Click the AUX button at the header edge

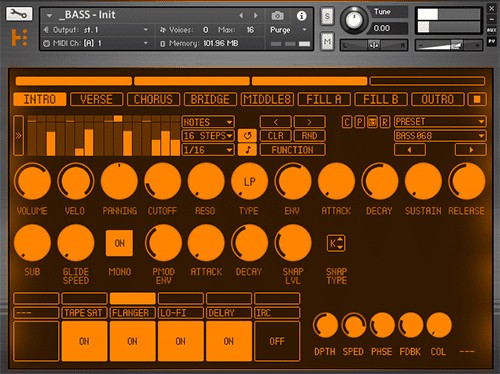tap(491, 30)
